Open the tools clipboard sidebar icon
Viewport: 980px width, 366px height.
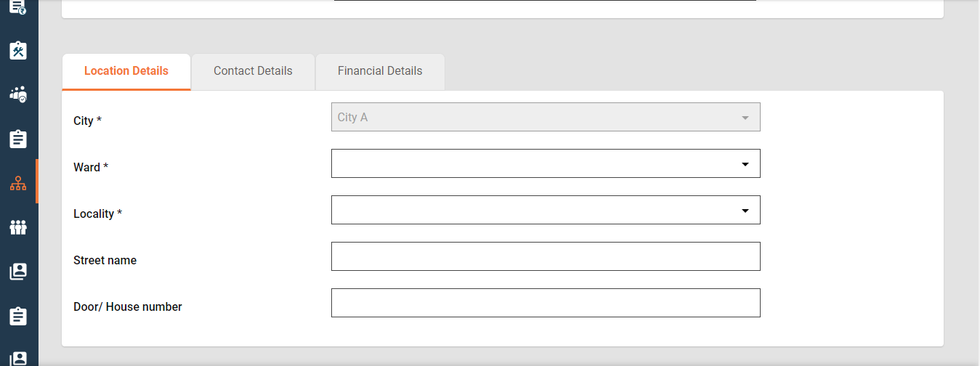(x=18, y=50)
